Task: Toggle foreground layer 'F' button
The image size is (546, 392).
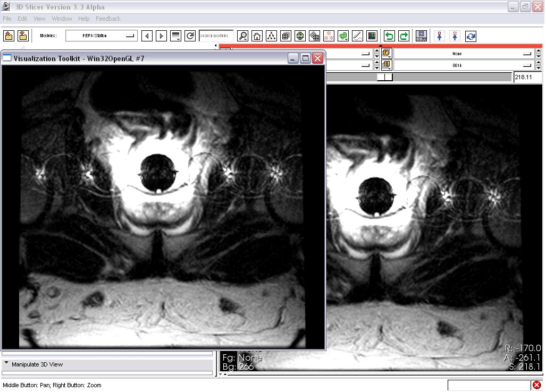Action: 387,54
